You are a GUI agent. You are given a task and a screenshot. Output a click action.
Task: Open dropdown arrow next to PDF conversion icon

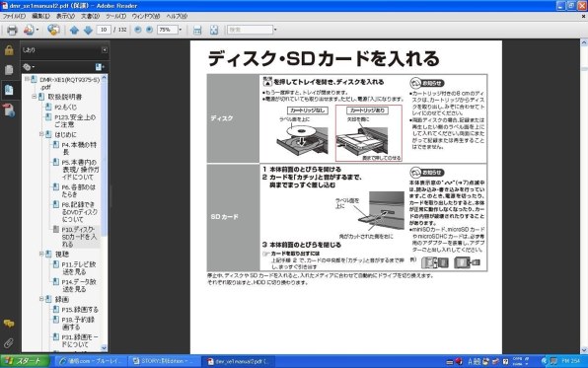coord(37,30)
